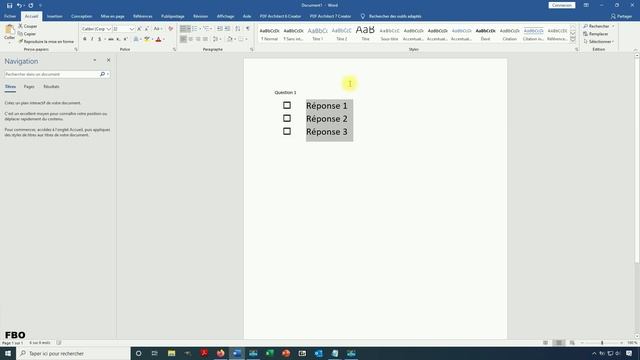Open Firefox from taskbar
Viewport: 640px width, 360px height.
[x=220, y=353]
